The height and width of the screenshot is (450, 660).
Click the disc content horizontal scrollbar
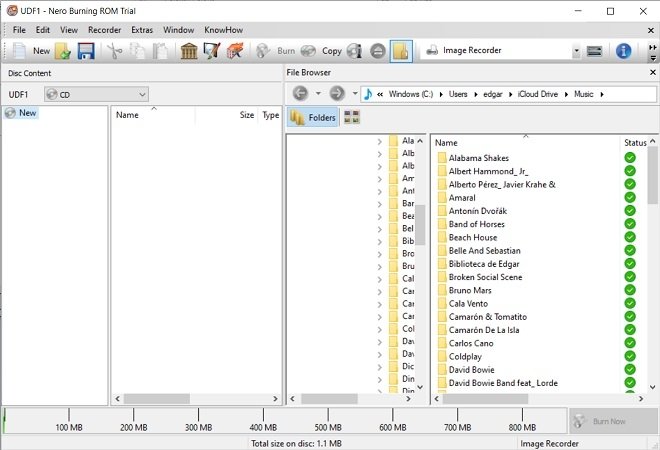tap(157, 398)
